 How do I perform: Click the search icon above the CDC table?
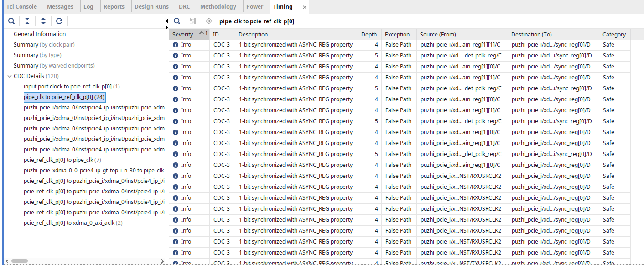(177, 21)
